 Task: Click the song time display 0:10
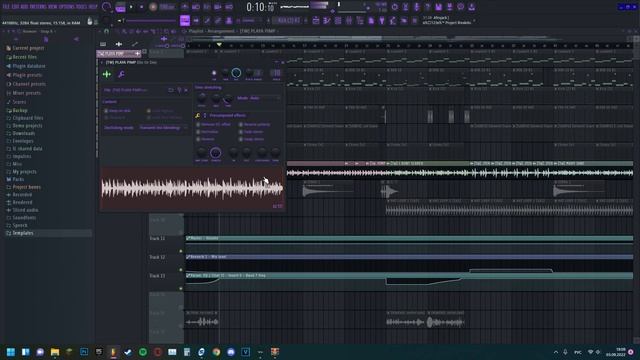tap(260, 7)
